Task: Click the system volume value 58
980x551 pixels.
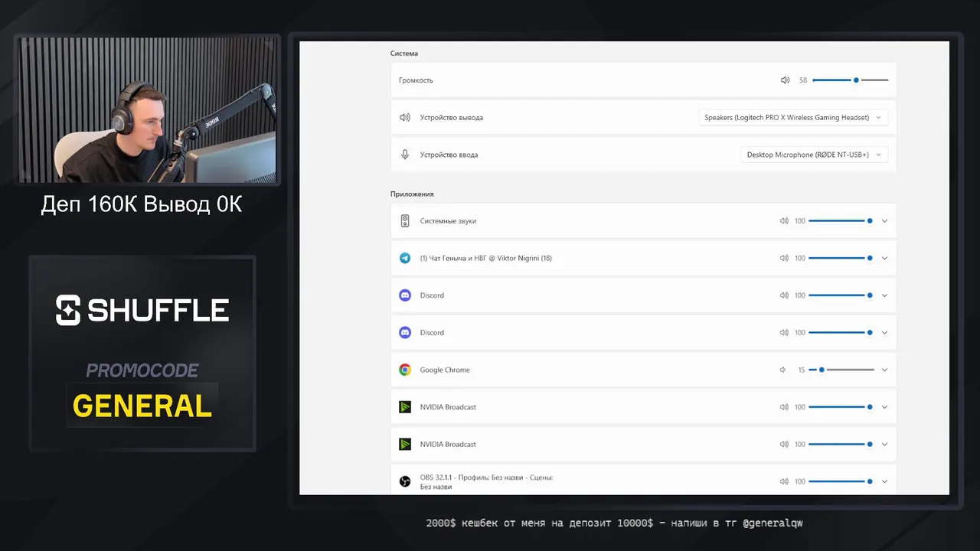Action: (x=803, y=80)
